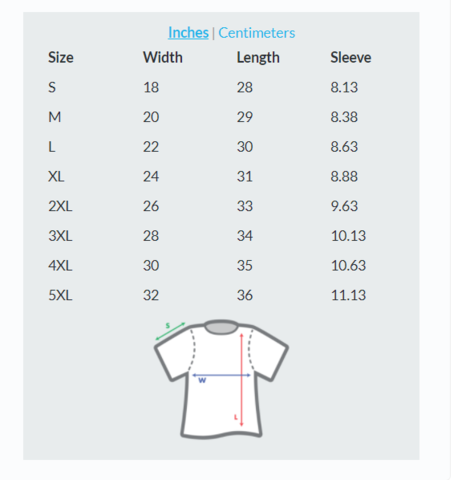The image size is (466, 480).
Task: Select the Length column header
Action: click(x=258, y=58)
